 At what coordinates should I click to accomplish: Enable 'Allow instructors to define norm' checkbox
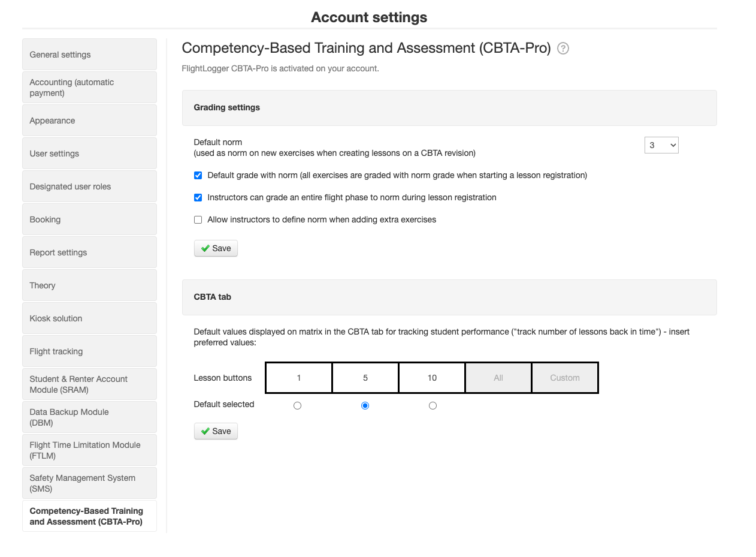tap(198, 219)
